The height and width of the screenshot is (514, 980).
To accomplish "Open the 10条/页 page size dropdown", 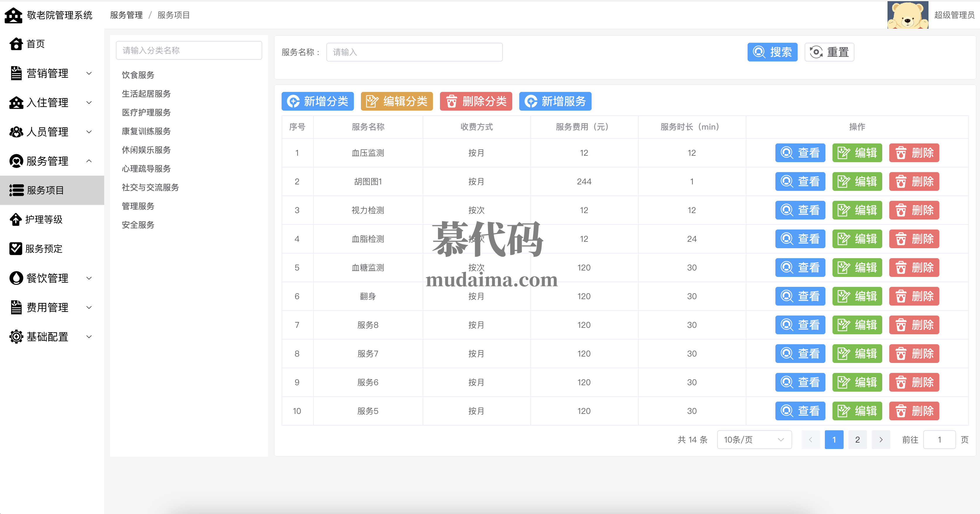I will tap(754, 440).
